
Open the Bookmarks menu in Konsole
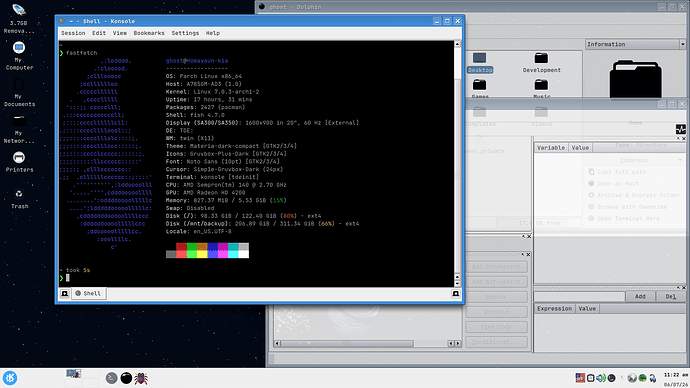[149, 33]
